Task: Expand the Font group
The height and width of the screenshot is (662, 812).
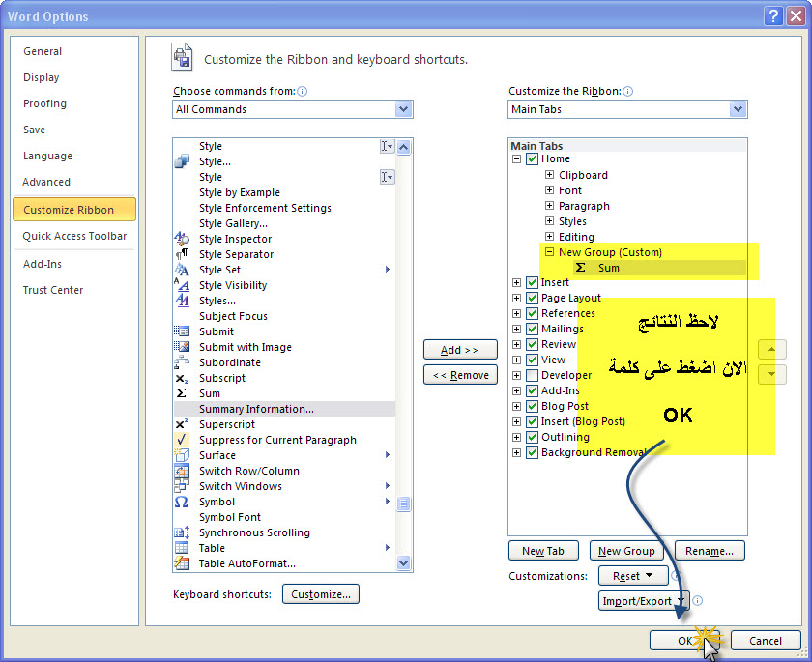Action: pos(549,190)
